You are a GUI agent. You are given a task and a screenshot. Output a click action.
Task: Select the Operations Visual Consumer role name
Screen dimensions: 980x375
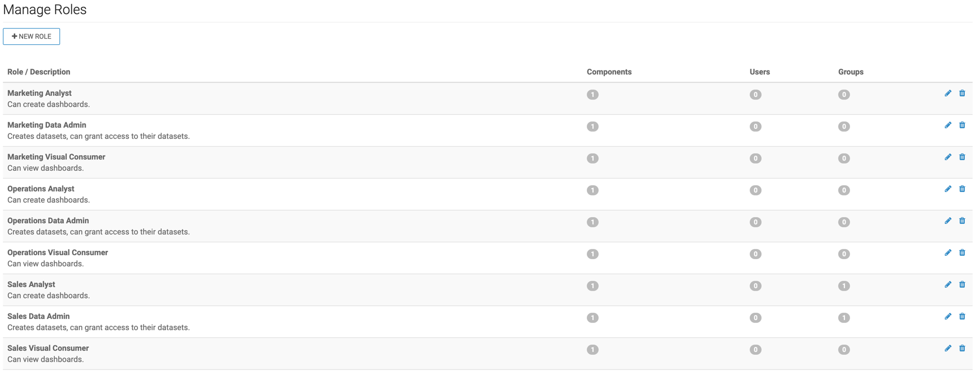58,253
